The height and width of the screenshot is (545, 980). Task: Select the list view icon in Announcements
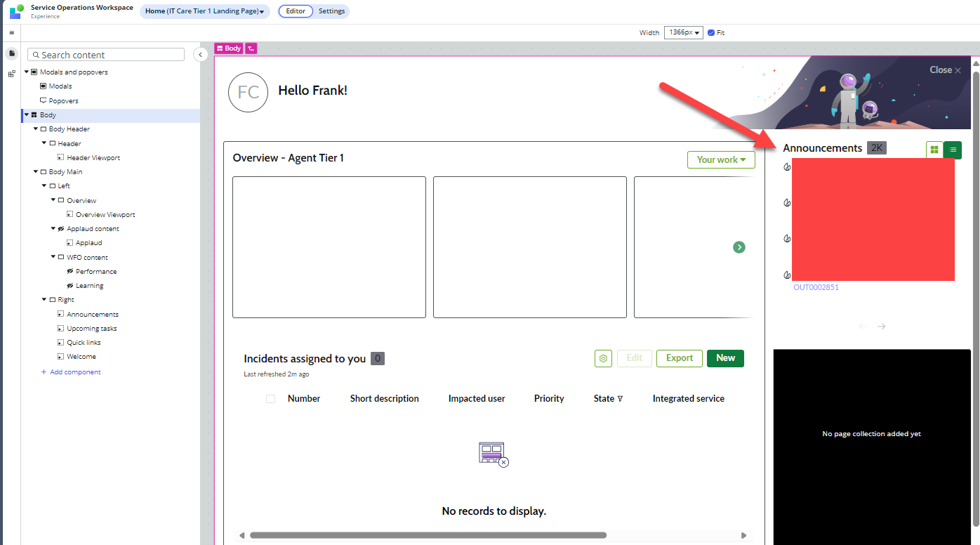coord(953,150)
